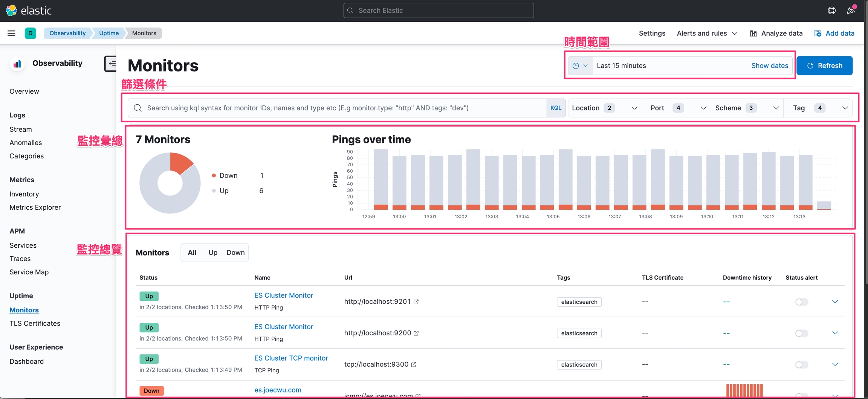Click the magnifier icon in KQL search bar
This screenshot has height=399, width=868.
click(138, 108)
